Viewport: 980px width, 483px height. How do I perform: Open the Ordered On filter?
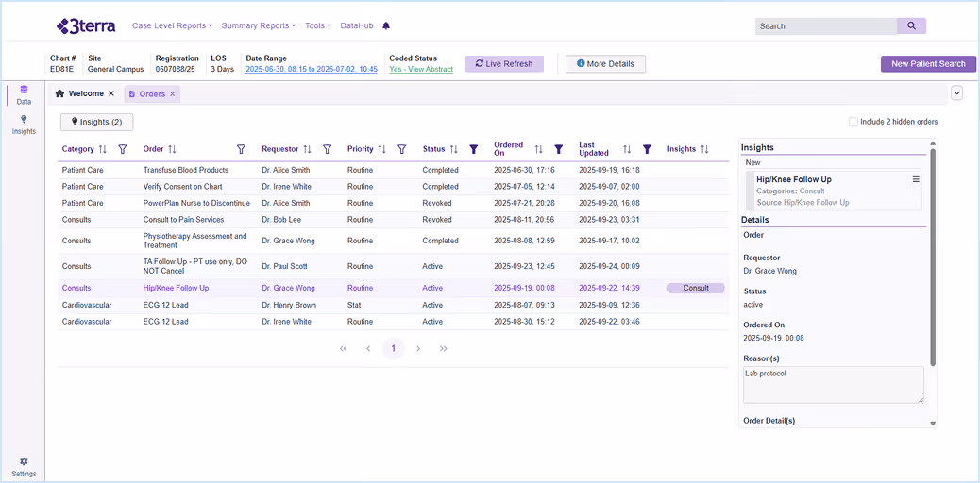tap(559, 149)
